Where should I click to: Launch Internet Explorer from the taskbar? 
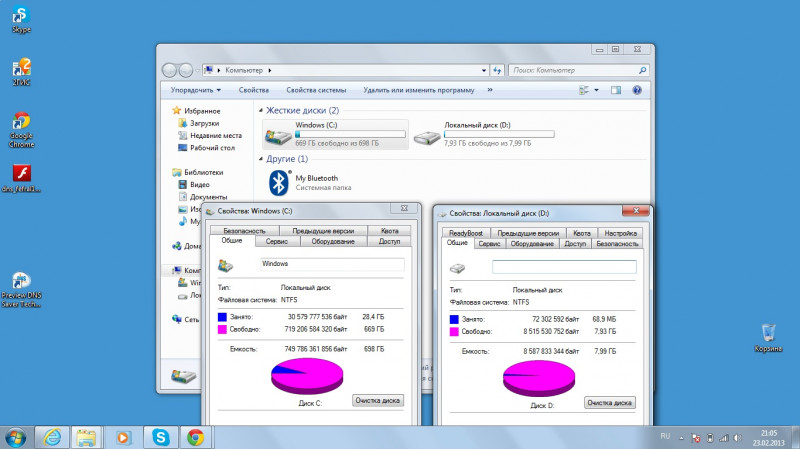click(50, 437)
